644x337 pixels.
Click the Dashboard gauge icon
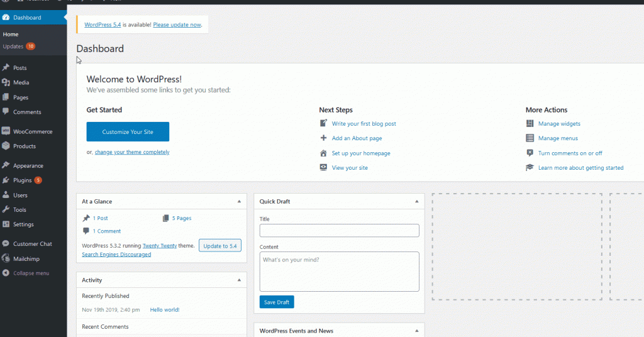pos(6,17)
